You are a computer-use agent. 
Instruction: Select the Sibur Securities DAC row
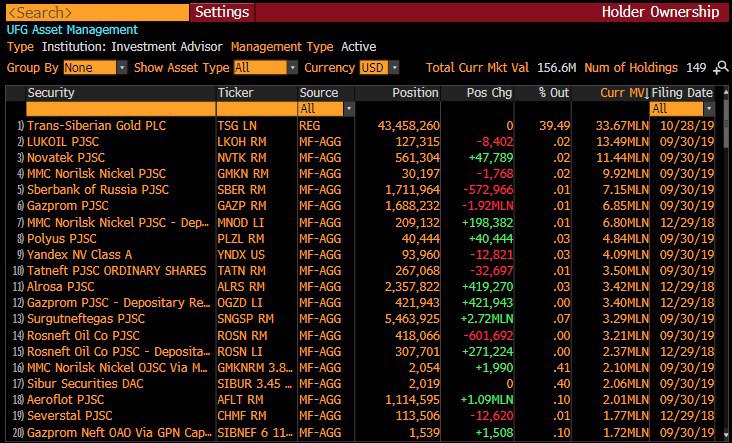[366, 384]
